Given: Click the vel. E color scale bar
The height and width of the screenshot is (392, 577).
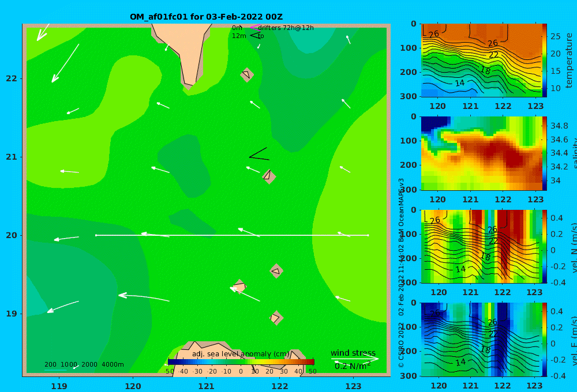Looking at the screenshot, I should pos(545,340).
